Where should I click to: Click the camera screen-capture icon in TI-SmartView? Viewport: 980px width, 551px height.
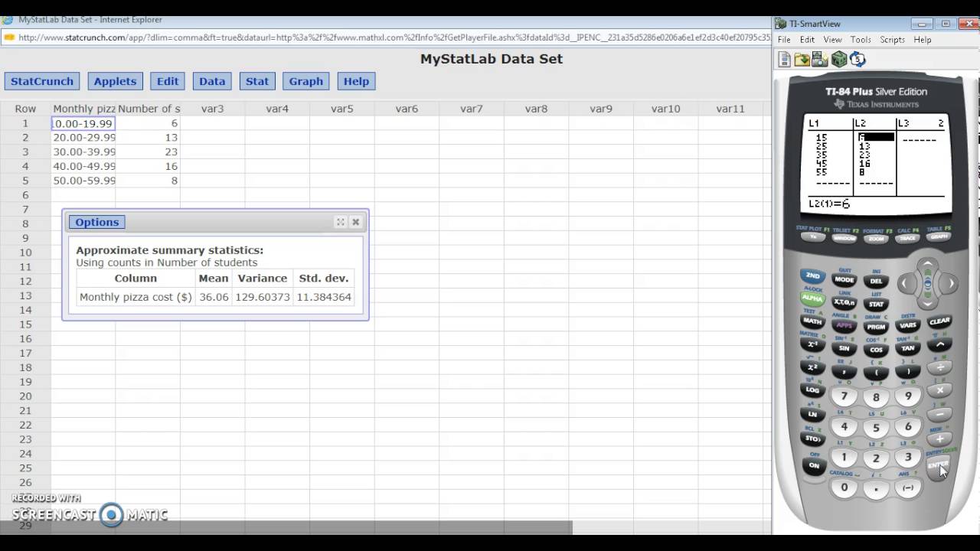point(820,60)
